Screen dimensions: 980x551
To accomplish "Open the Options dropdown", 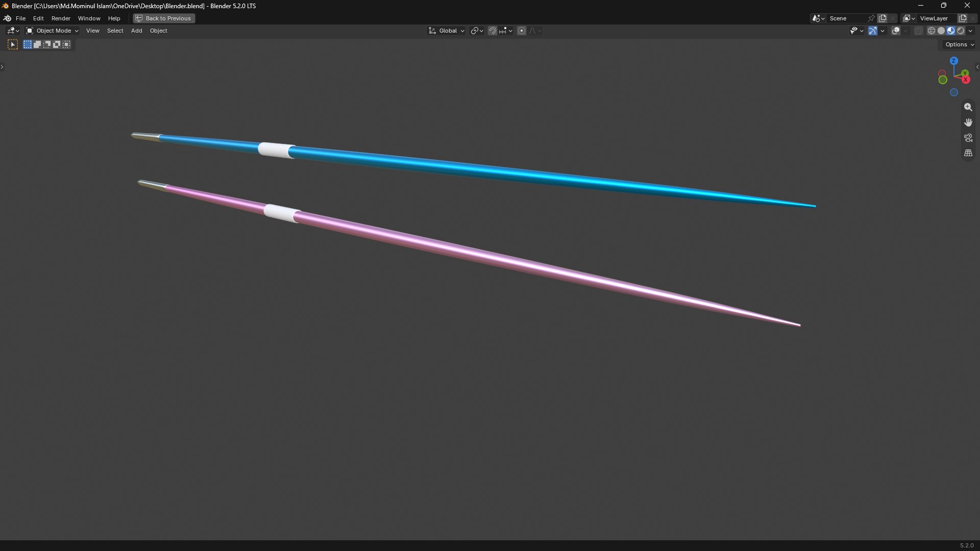I will pyautogui.click(x=960, y=44).
